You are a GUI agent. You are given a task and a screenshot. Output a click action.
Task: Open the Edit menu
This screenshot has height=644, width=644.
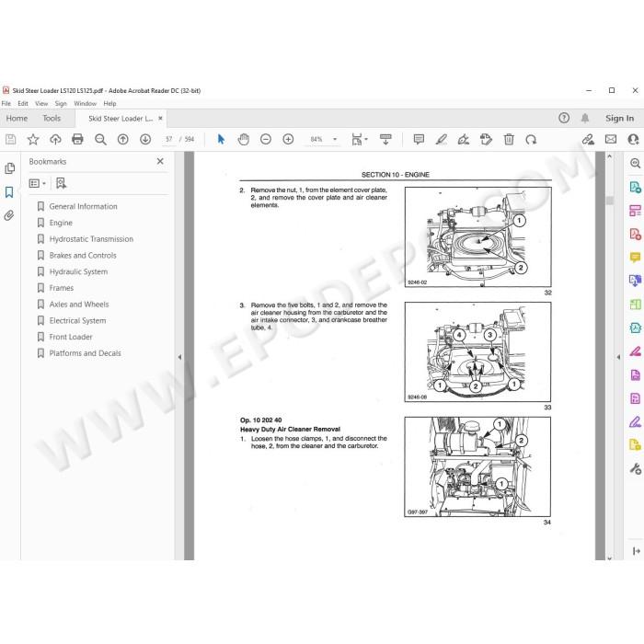pos(23,103)
